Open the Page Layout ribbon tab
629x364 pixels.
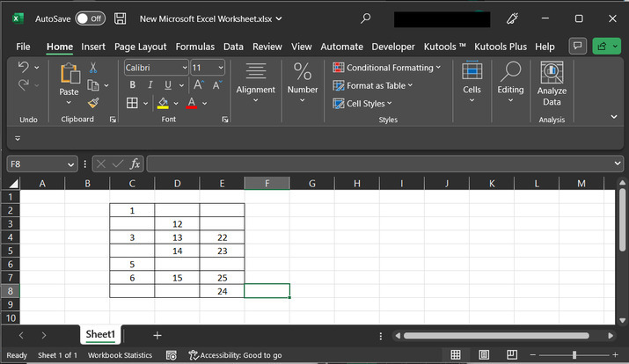point(140,47)
